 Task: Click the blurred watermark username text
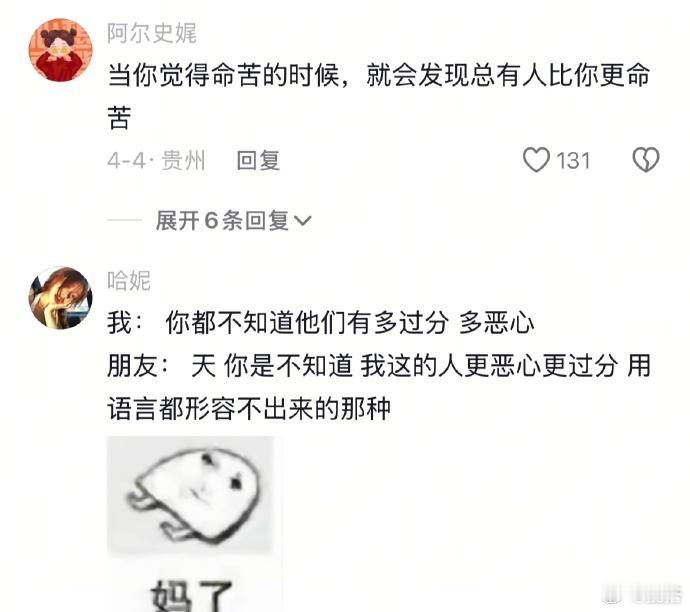tap(655, 594)
